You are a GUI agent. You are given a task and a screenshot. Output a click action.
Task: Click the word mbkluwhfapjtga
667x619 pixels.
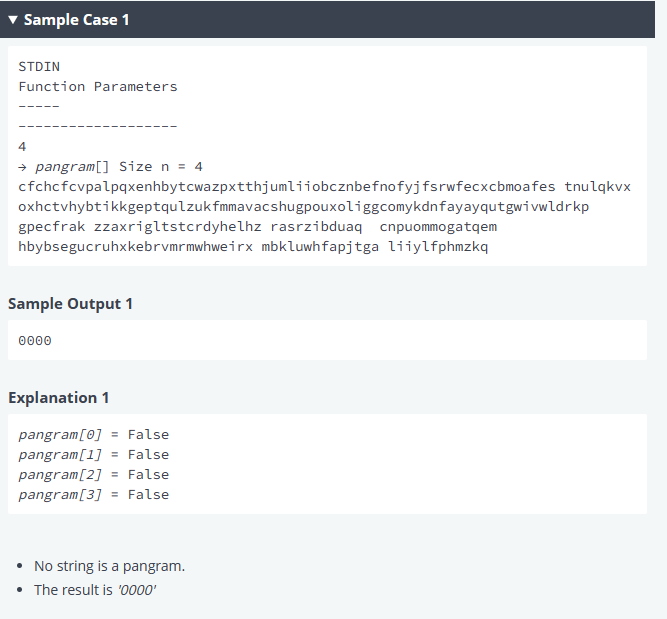click(x=320, y=247)
